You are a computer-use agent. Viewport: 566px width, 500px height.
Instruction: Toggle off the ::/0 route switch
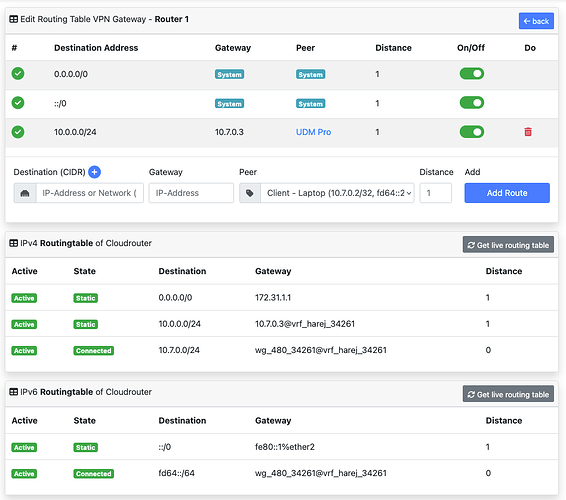[472, 103]
